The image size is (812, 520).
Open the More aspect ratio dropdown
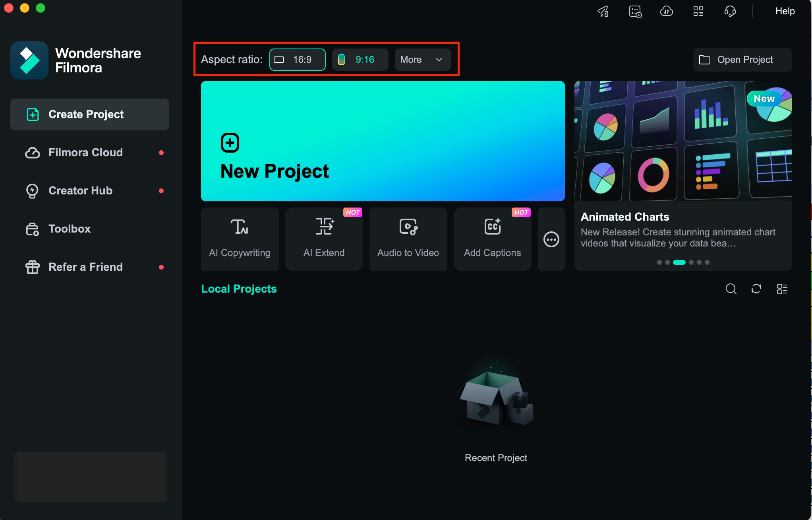click(422, 59)
